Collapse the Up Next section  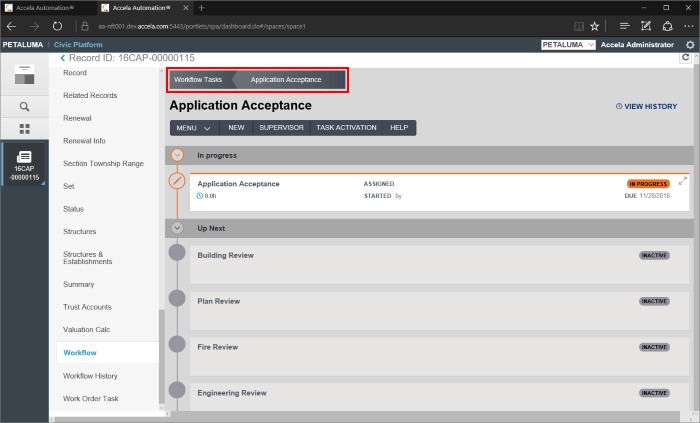point(177,228)
